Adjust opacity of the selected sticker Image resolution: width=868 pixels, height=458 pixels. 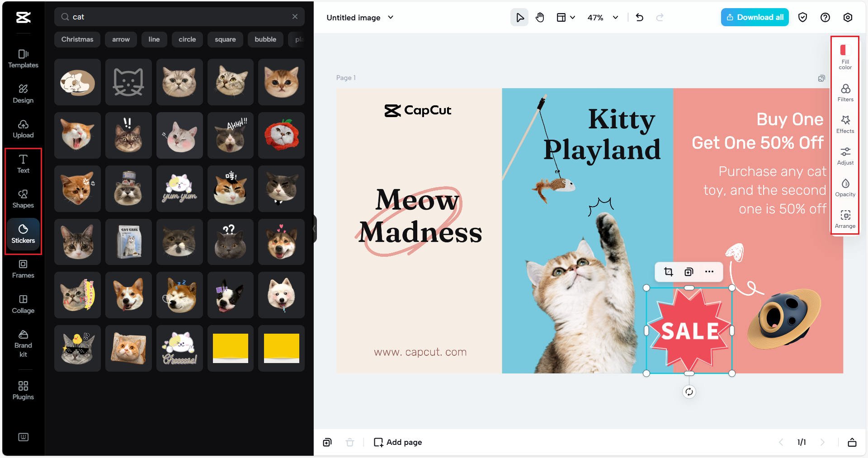845,187
